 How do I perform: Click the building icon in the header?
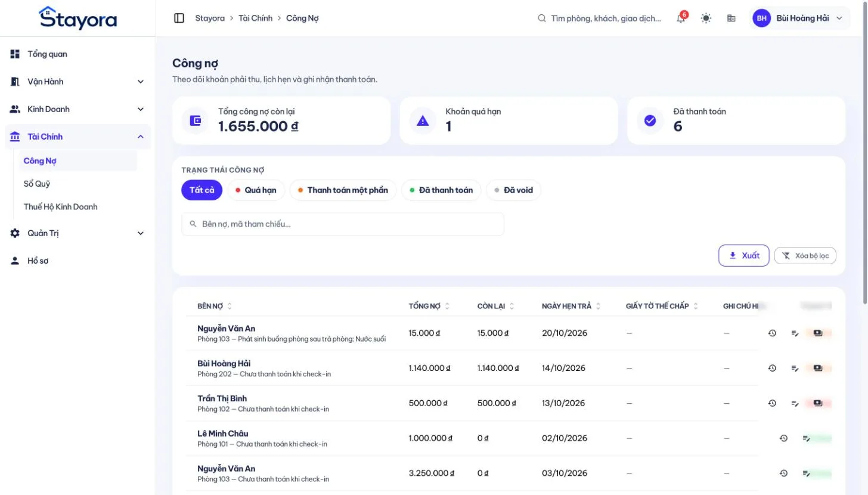[x=731, y=18]
